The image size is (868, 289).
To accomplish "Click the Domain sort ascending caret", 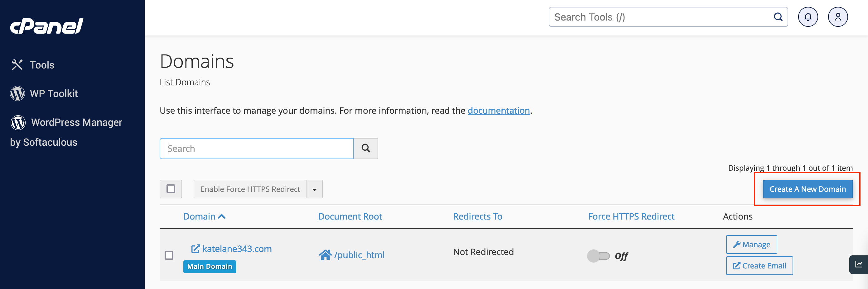I will point(221,216).
